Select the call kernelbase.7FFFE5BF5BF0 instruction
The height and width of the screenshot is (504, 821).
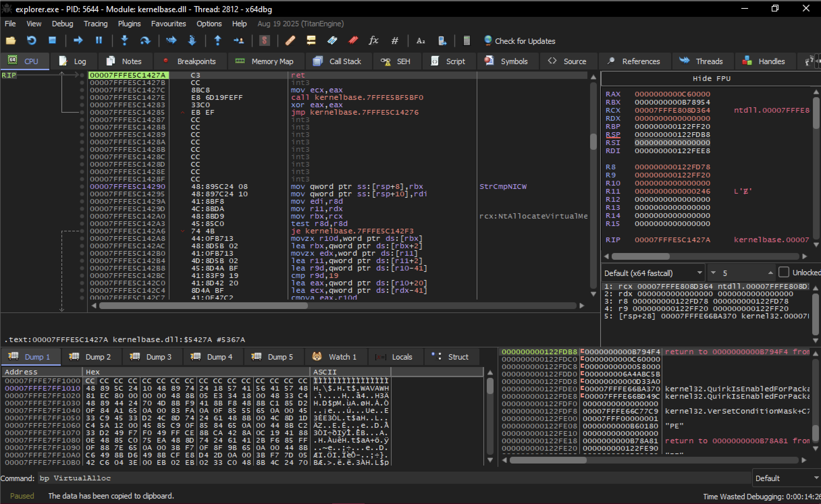tap(357, 97)
